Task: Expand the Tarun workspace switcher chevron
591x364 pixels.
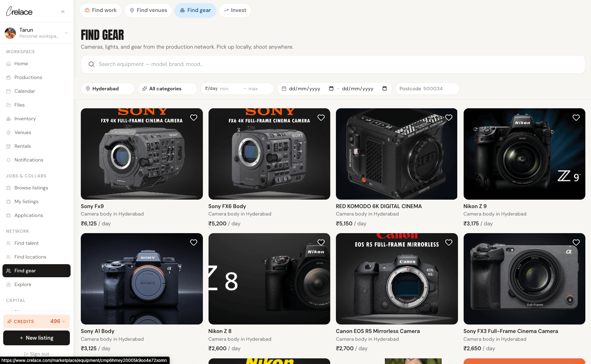Action: click(x=66, y=33)
